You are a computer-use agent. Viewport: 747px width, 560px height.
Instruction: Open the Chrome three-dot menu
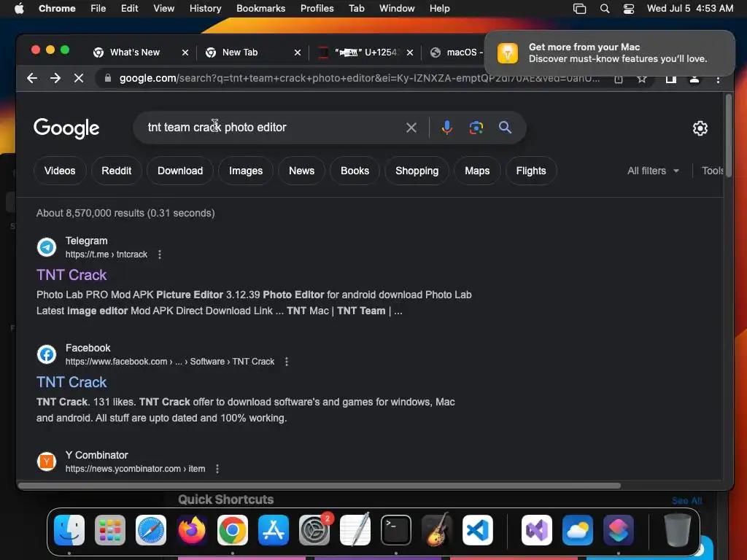[718, 79]
